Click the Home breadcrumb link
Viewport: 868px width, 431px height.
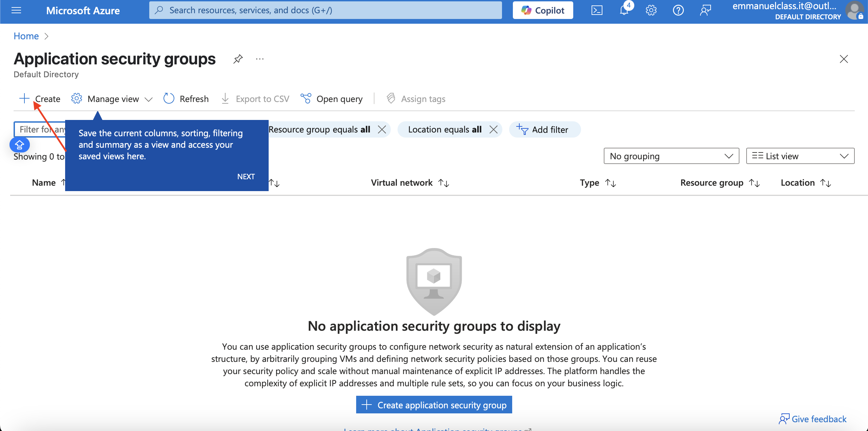[x=26, y=36]
